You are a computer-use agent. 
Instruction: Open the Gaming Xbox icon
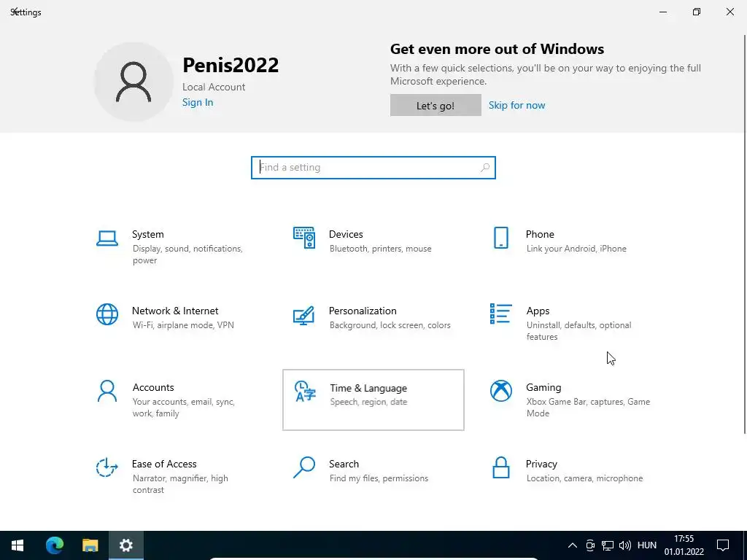[x=501, y=391]
